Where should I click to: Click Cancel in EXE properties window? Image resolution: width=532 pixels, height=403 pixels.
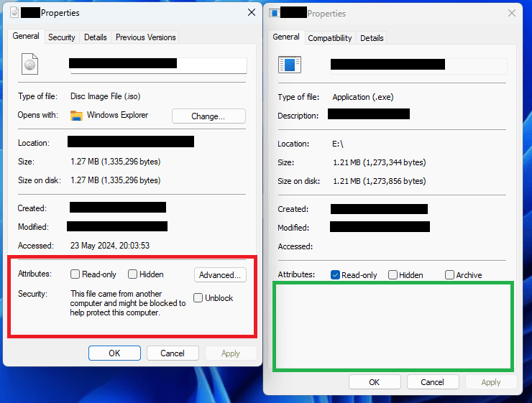click(x=433, y=382)
